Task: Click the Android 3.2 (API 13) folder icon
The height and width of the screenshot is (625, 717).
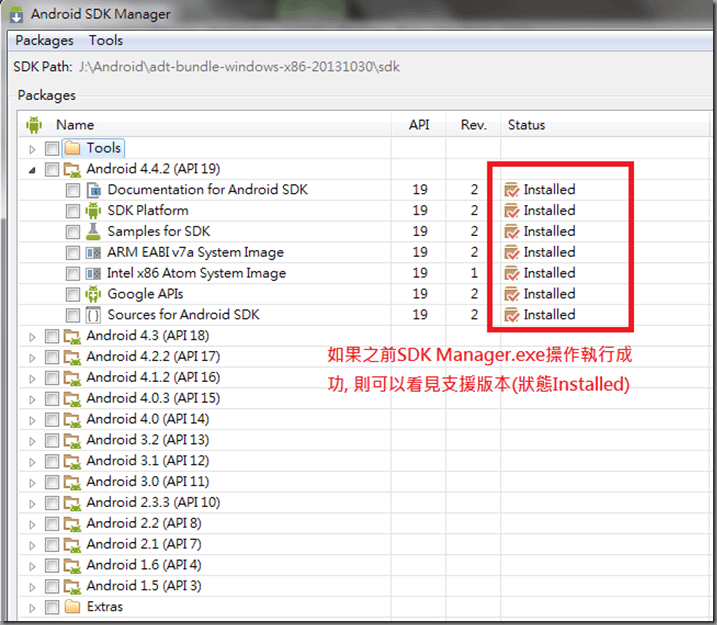Action: [x=72, y=441]
